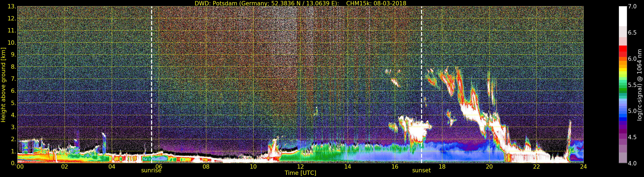Click the '7.' height axis tick label
Viewport: 644px width, 177px height.
coord(13,79)
